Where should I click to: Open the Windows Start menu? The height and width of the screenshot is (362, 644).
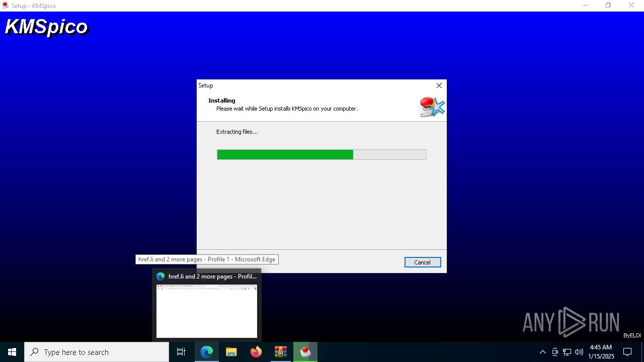tap(12, 352)
